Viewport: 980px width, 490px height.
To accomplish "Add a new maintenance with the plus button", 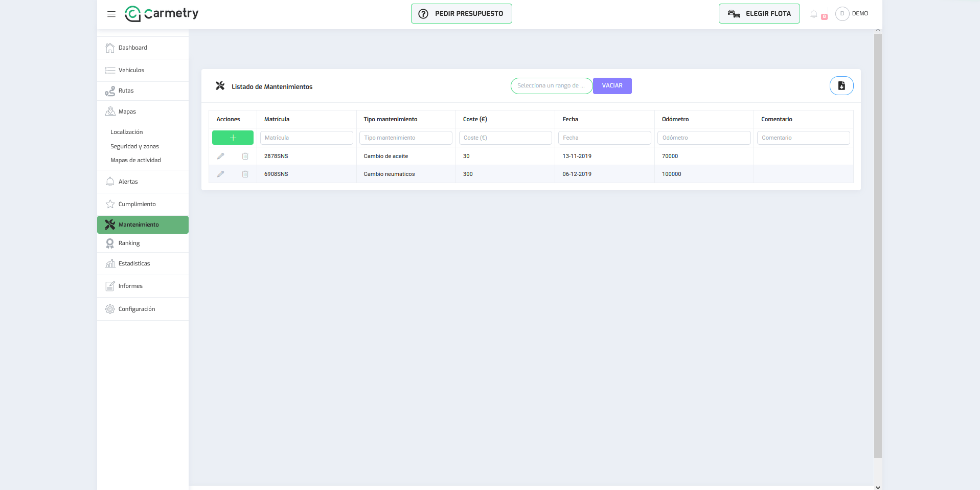I will (233, 138).
